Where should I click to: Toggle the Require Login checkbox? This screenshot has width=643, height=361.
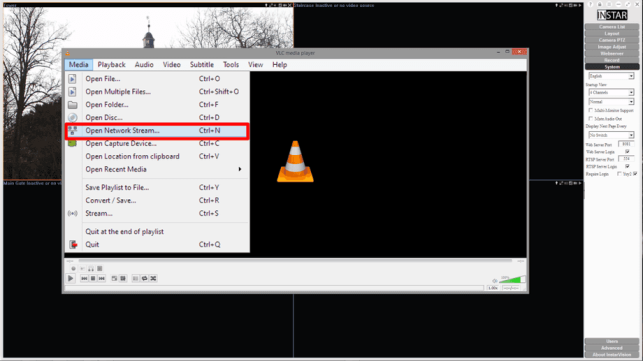(x=619, y=174)
